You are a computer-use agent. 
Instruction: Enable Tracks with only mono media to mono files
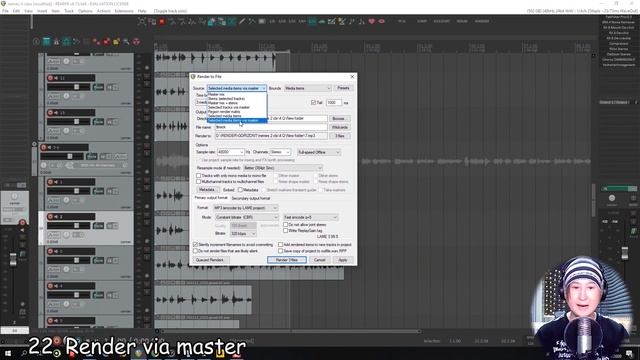pos(198,176)
